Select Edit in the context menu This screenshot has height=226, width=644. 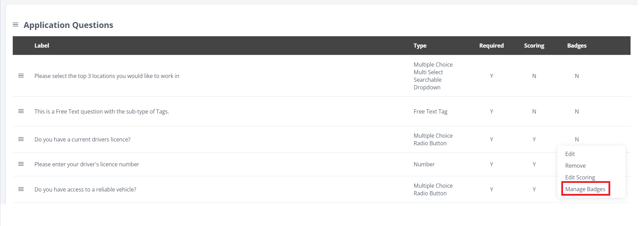pos(570,154)
